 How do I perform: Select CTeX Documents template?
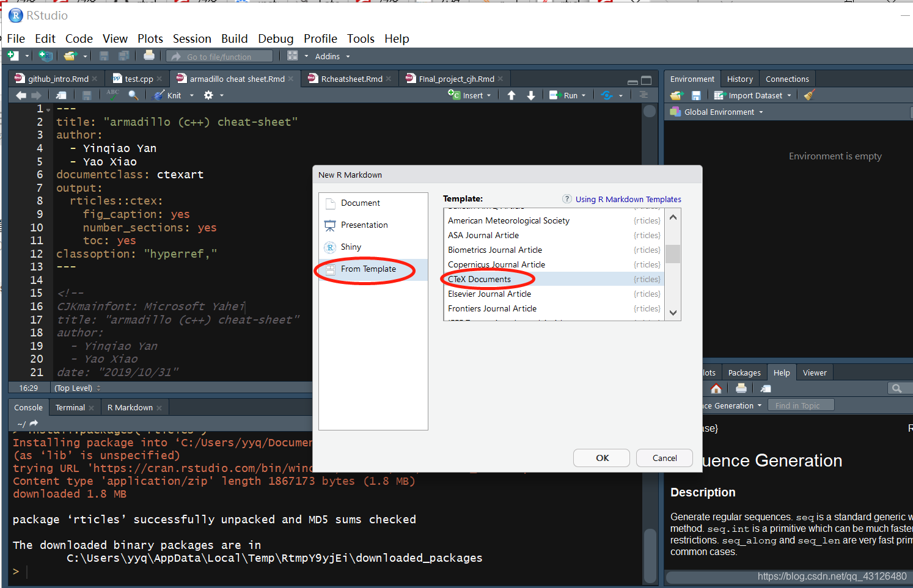(x=554, y=279)
